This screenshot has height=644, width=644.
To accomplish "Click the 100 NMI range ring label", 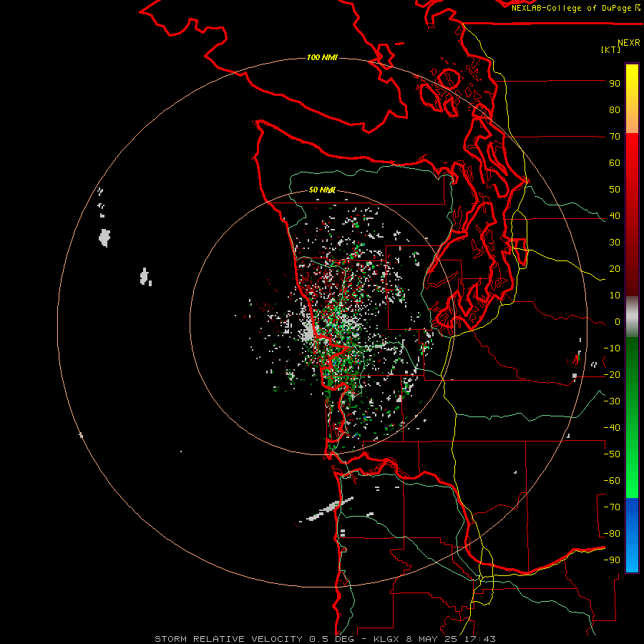I will tap(322, 57).
